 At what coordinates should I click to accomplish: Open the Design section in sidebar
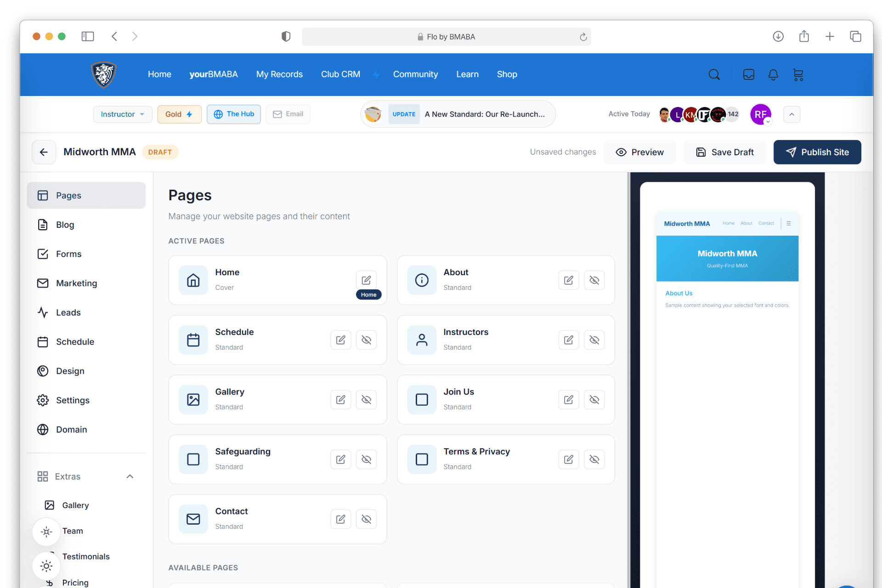pos(70,371)
